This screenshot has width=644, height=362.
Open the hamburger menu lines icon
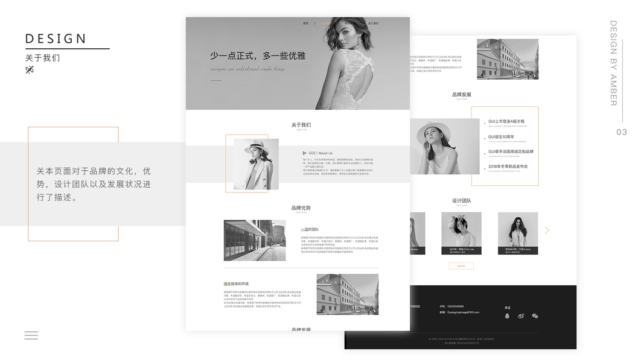pyautogui.click(x=31, y=335)
